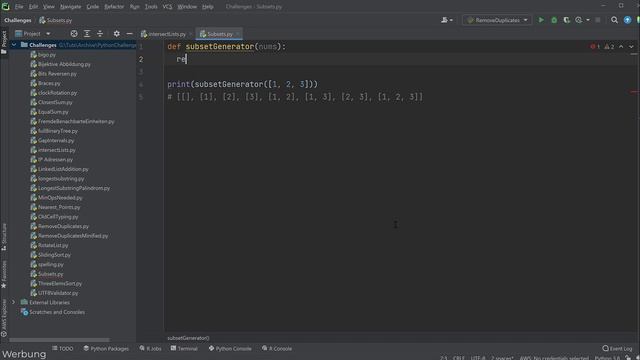Open Search Everywhere magnifier
The height and width of the screenshot is (360, 640).
[x=614, y=20]
